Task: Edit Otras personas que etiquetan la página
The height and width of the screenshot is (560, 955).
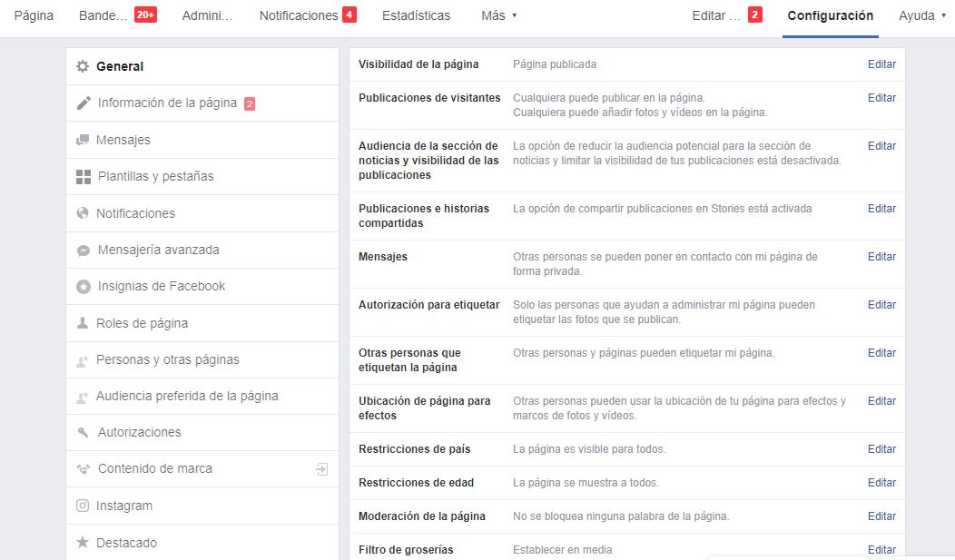Action: click(x=881, y=352)
